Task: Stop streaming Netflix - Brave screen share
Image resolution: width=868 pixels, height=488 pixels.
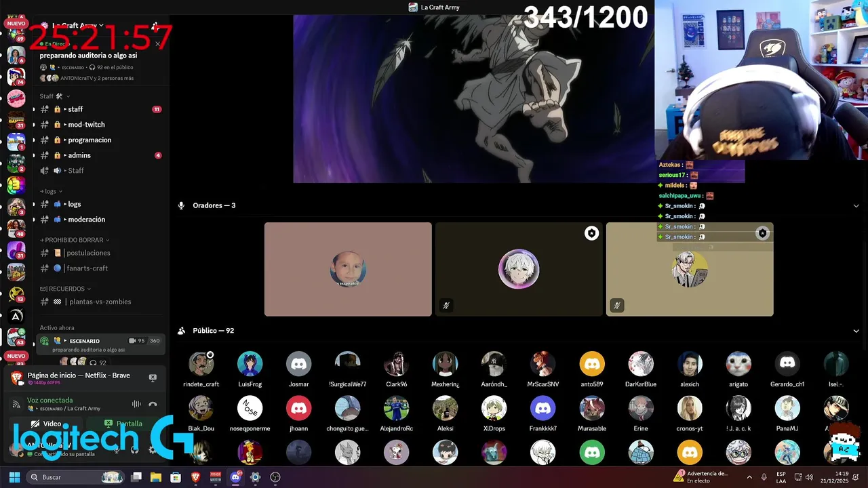Action: click(x=153, y=378)
